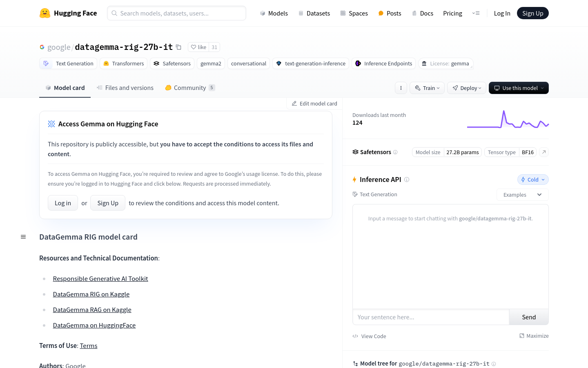Focus the Your sentence here input
This screenshot has width=588, height=368.
[431, 317]
